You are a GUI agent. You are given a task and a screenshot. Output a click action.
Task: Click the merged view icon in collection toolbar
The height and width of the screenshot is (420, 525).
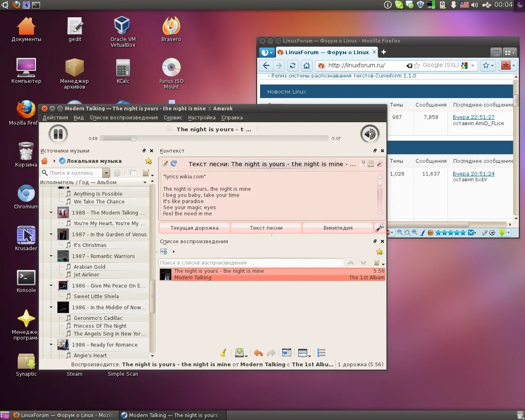[x=132, y=173]
